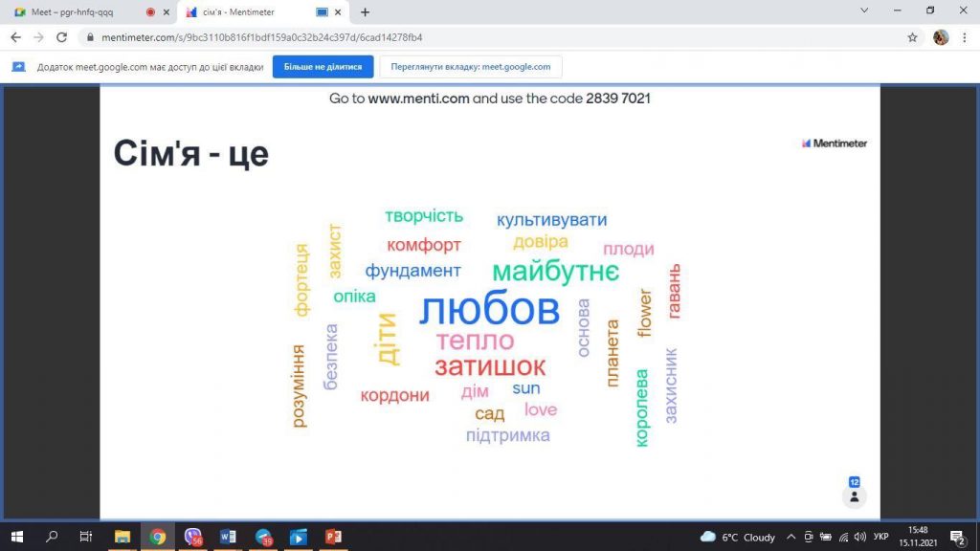The height and width of the screenshot is (551, 980).
Task: Go back to the previous page
Action: tap(15, 37)
